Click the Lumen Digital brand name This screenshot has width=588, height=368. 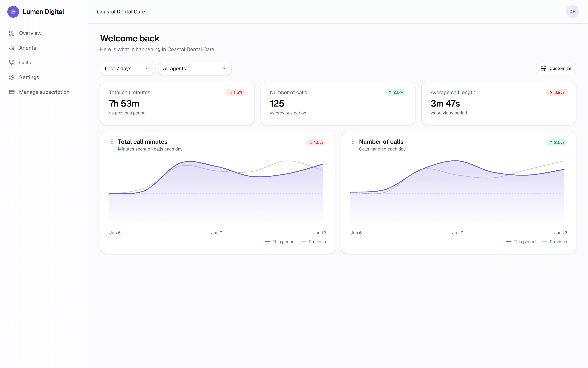44,12
